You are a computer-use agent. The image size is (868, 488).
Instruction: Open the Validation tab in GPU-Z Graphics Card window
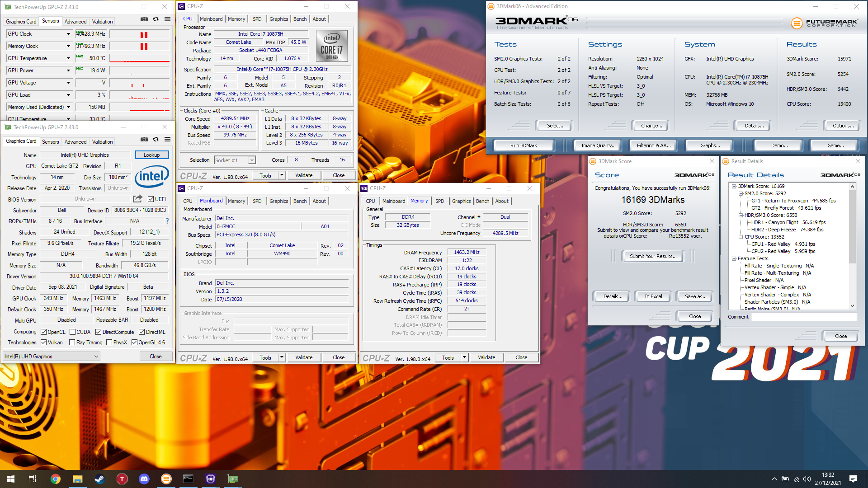tap(103, 142)
